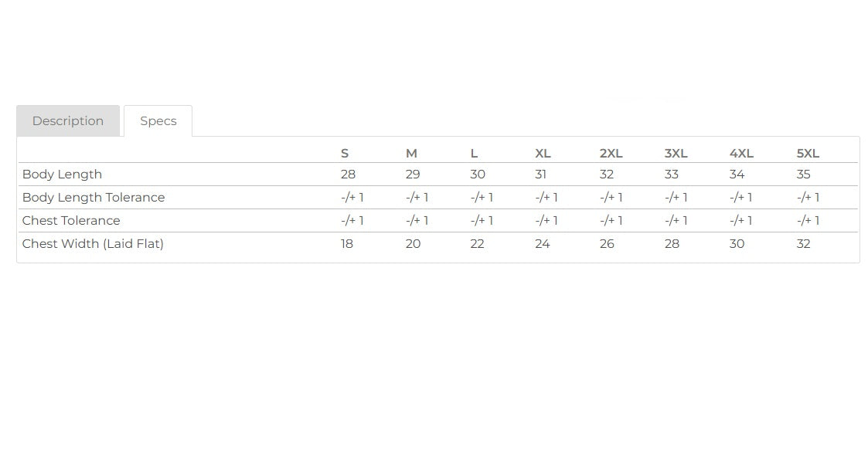Click the 3XL size column header

pos(676,153)
